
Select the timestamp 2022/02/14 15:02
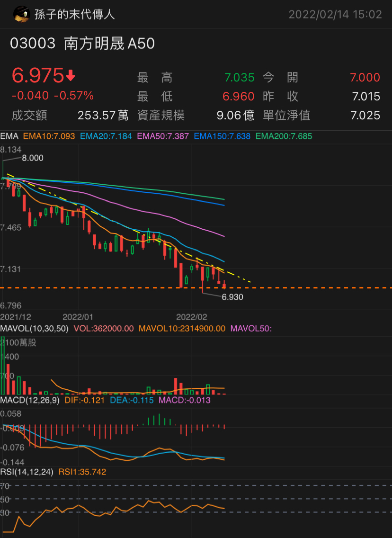(x=335, y=14)
